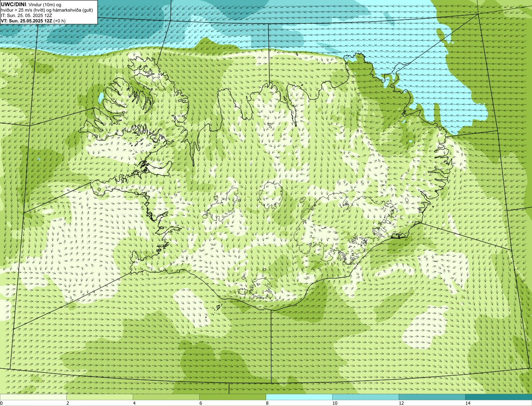This screenshot has height=406, width=532.
Task: Click the legend scale label "2"
Action: [67, 403]
